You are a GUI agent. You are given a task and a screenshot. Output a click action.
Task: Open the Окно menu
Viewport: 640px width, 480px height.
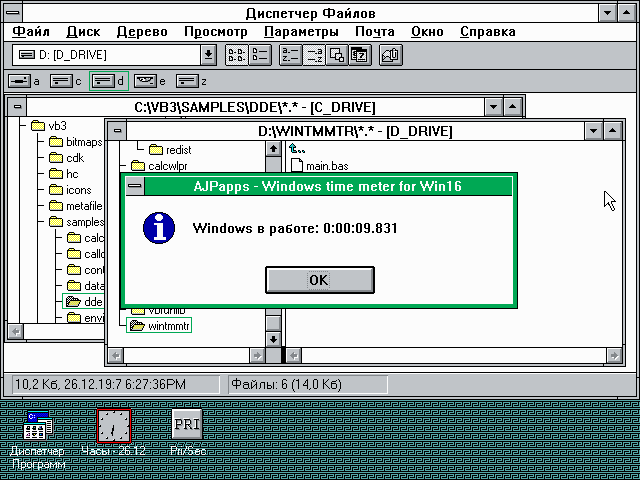pyautogui.click(x=427, y=31)
